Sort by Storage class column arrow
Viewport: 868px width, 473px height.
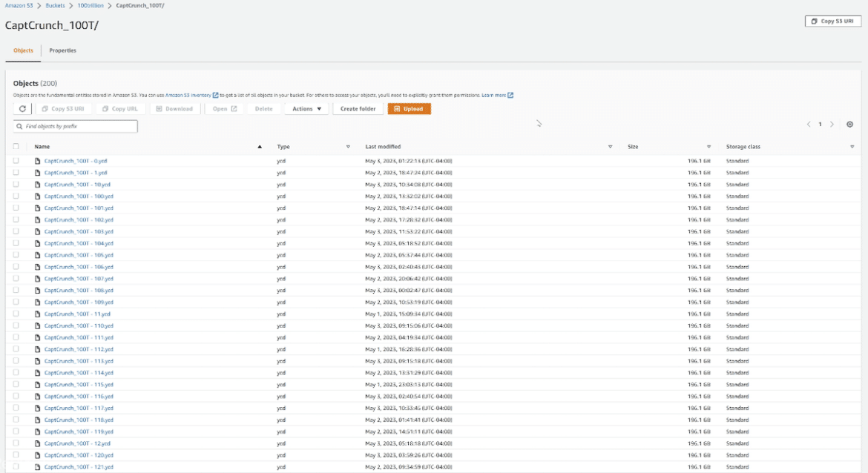point(852,147)
